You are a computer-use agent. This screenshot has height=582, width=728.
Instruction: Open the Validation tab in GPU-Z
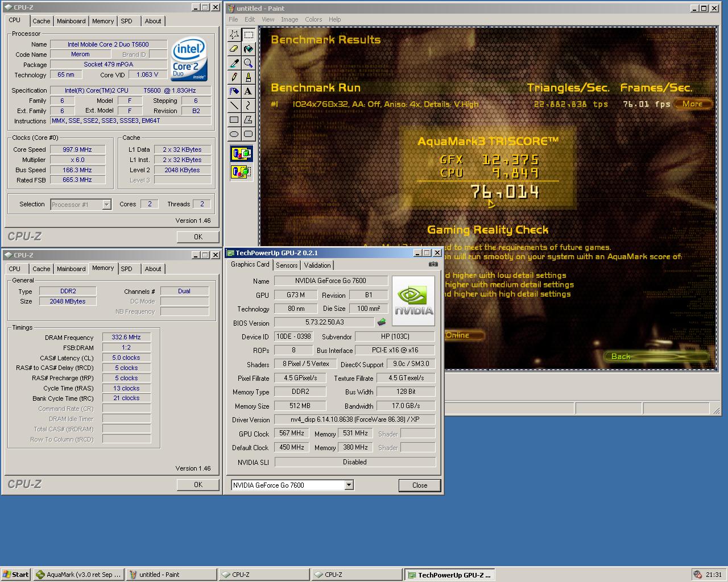(x=317, y=265)
